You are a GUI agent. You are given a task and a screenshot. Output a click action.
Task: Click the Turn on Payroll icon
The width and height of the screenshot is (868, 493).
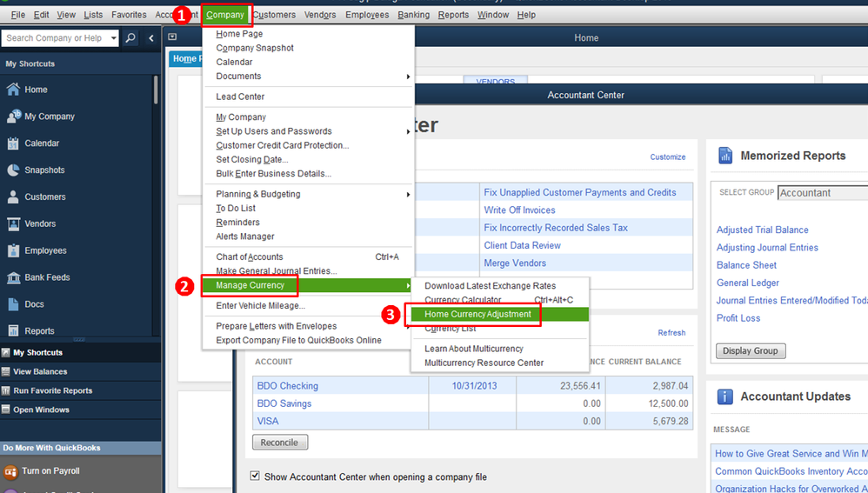[10, 471]
